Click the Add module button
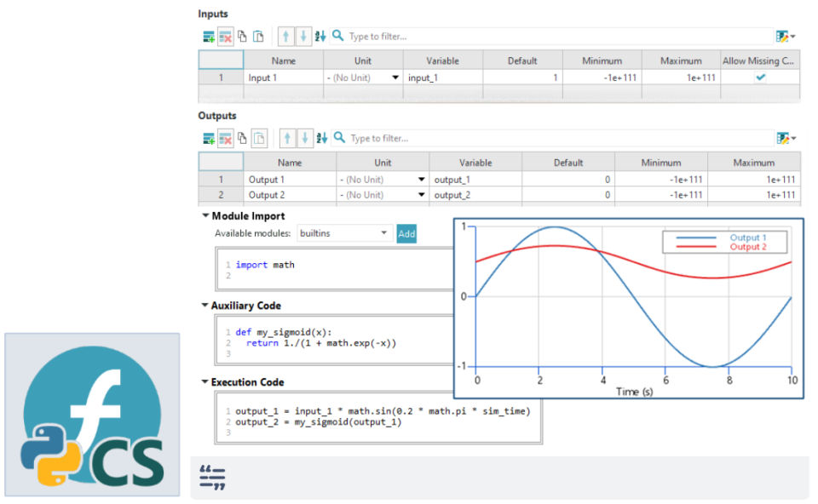818x504 pixels. pos(406,233)
